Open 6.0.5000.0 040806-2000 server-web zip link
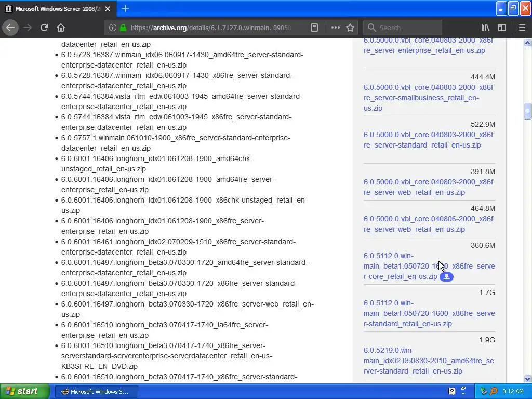532x399 pixels. (428, 224)
